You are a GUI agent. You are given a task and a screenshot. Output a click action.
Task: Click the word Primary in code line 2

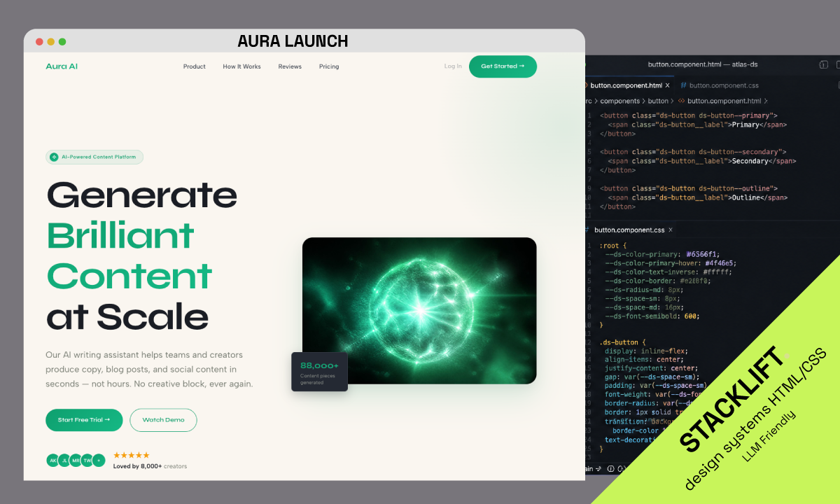point(745,125)
